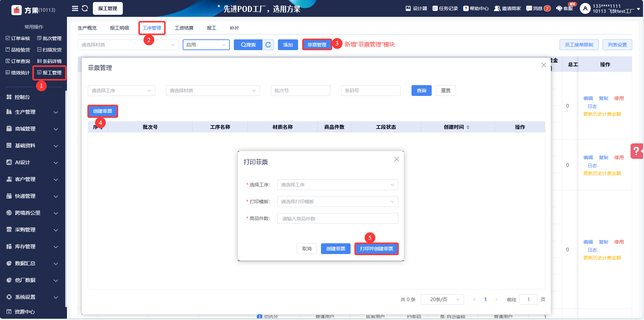This screenshot has height=320, width=644.
Task: Click the 打印并创建菲票 button
Action: [376, 249]
